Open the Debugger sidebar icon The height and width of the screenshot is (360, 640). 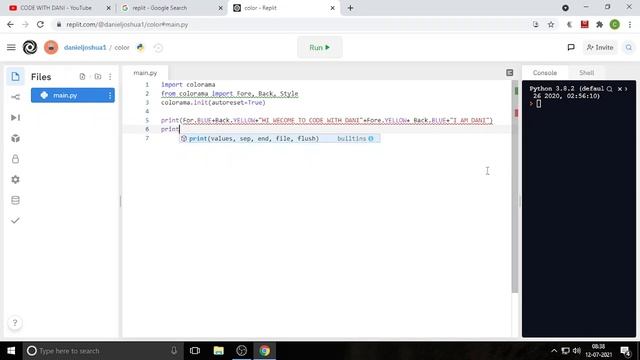(15, 118)
